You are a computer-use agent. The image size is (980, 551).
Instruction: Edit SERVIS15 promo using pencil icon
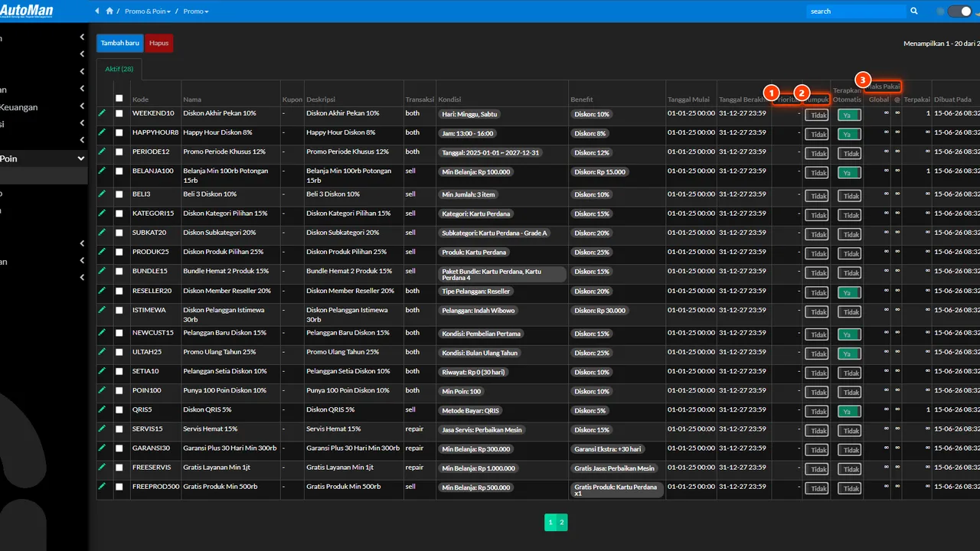click(x=102, y=428)
